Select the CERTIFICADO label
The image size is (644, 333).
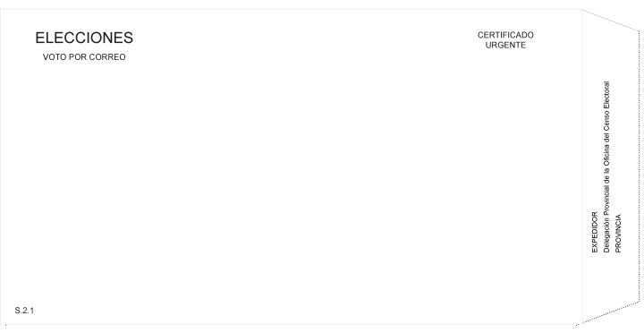505,35
